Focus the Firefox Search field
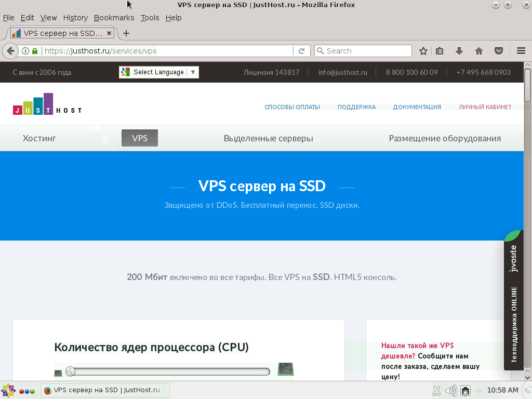The image size is (532, 399). [363, 51]
